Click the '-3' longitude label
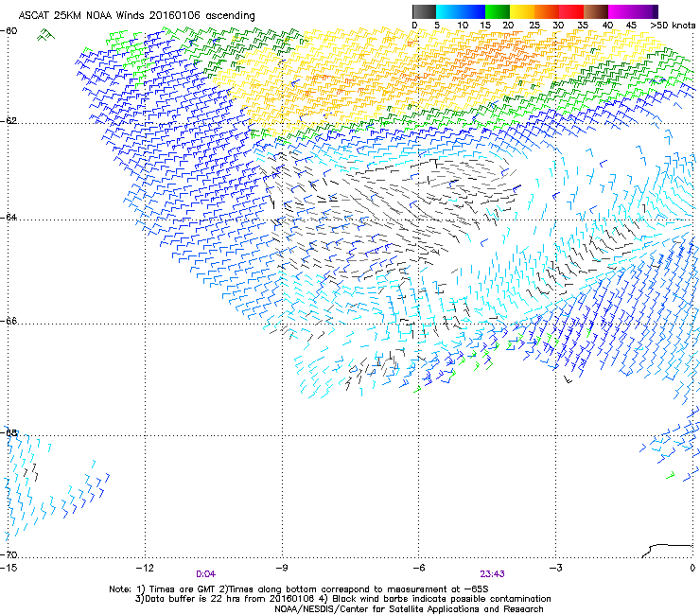 coord(555,568)
